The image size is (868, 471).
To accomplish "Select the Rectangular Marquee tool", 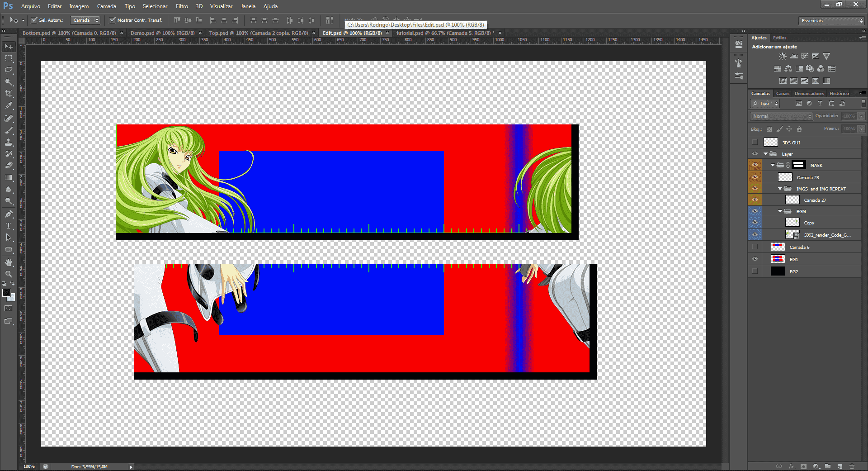I will point(9,58).
